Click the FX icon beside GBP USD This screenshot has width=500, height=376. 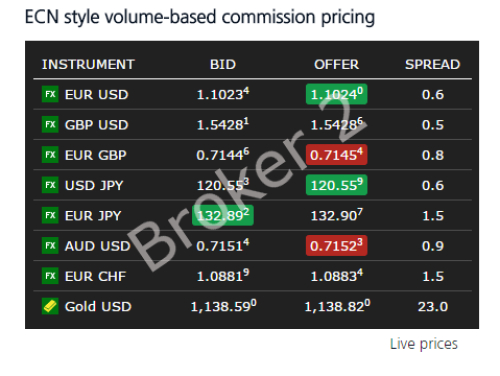pyautogui.click(x=50, y=124)
